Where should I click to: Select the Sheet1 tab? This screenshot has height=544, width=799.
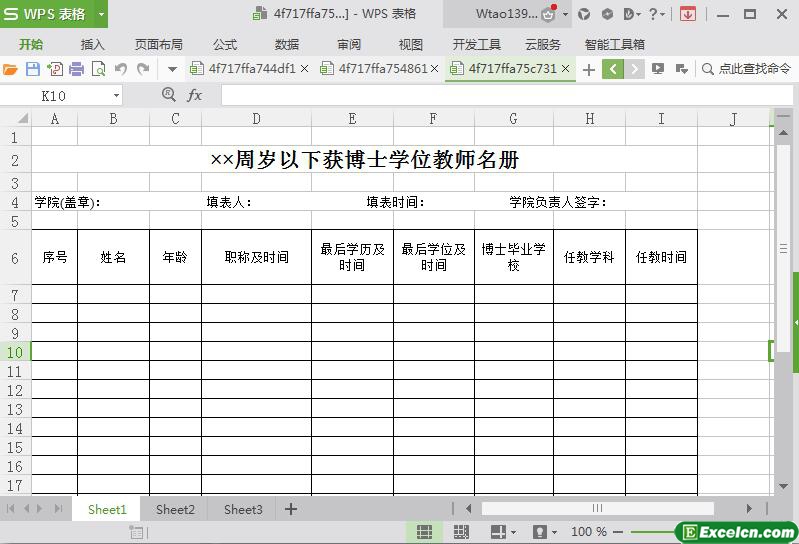106,509
